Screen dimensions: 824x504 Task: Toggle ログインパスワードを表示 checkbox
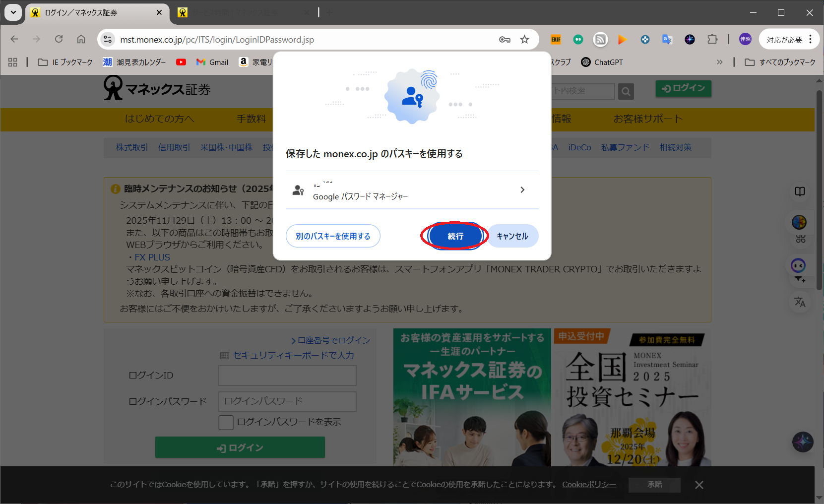point(226,422)
